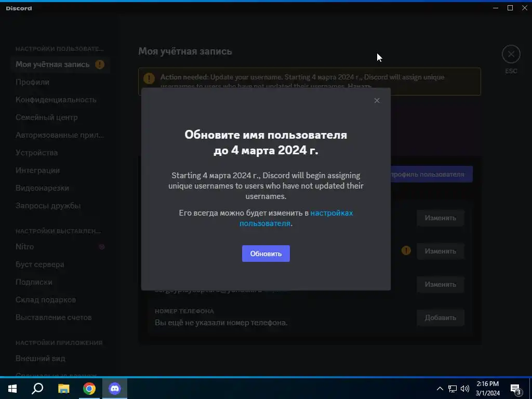This screenshot has width=532, height=399.
Task: Maximize the Discord window
Action: 510,8
